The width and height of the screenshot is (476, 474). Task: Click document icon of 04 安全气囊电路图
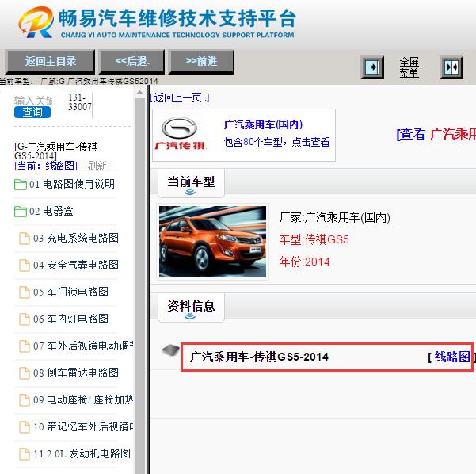tap(25, 266)
